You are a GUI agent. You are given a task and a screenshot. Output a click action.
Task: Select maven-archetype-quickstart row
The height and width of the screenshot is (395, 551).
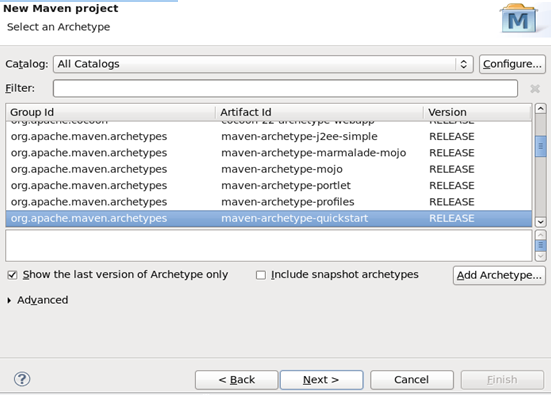pos(269,218)
